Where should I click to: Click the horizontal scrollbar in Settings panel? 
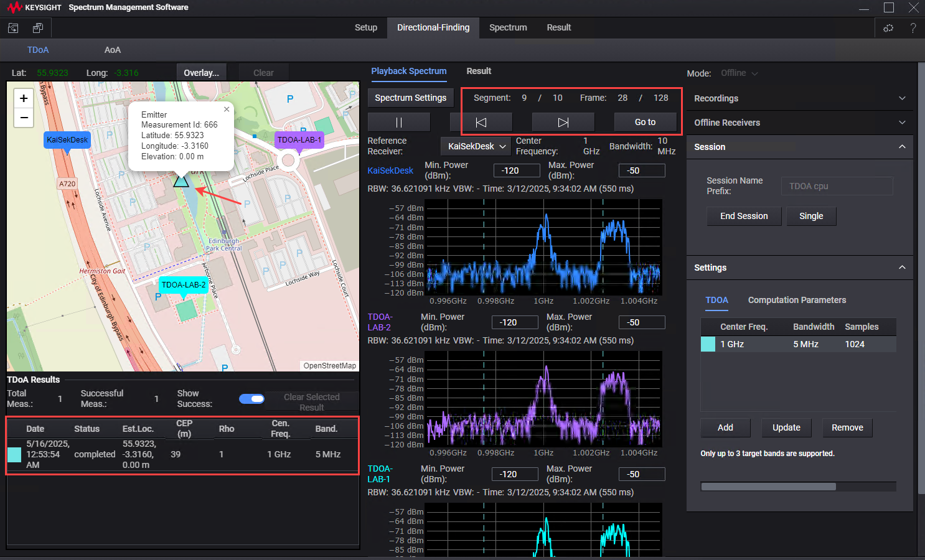click(x=768, y=487)
